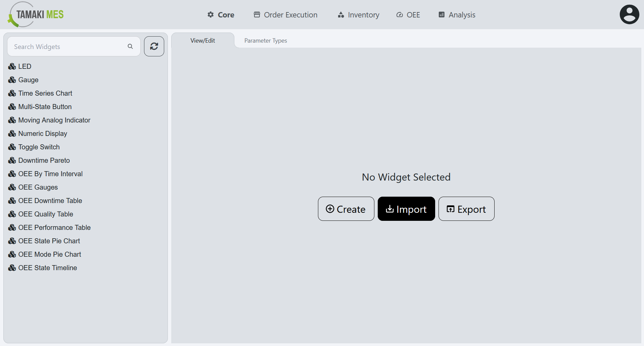Click inside the Search Widgets field
644x346 pixels.
click(x=67, y=46)
